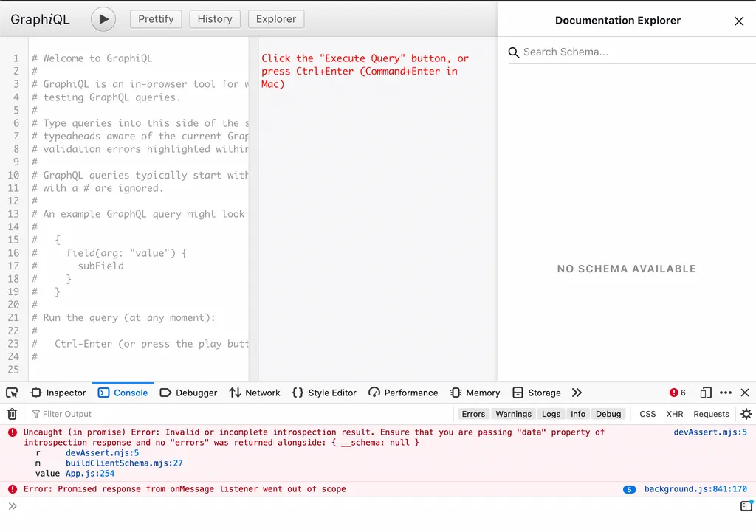Click the Documentation Explorer heading

[x=618, y=21]
